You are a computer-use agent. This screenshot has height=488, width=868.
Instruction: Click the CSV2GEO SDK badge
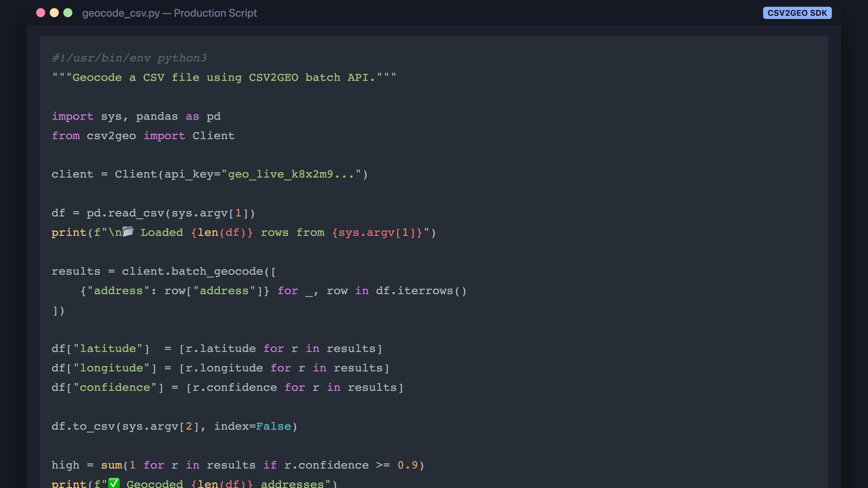coord(797,13)
